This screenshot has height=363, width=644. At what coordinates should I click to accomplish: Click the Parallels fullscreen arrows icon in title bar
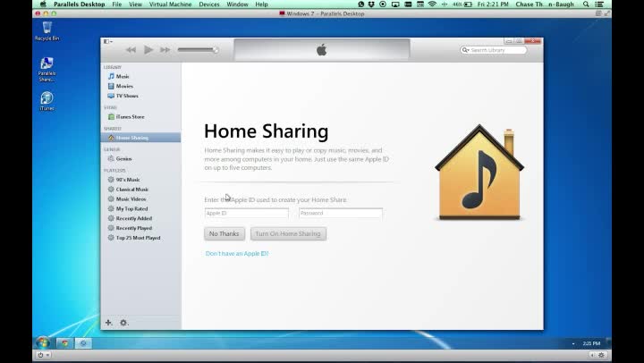pos(607,13)
